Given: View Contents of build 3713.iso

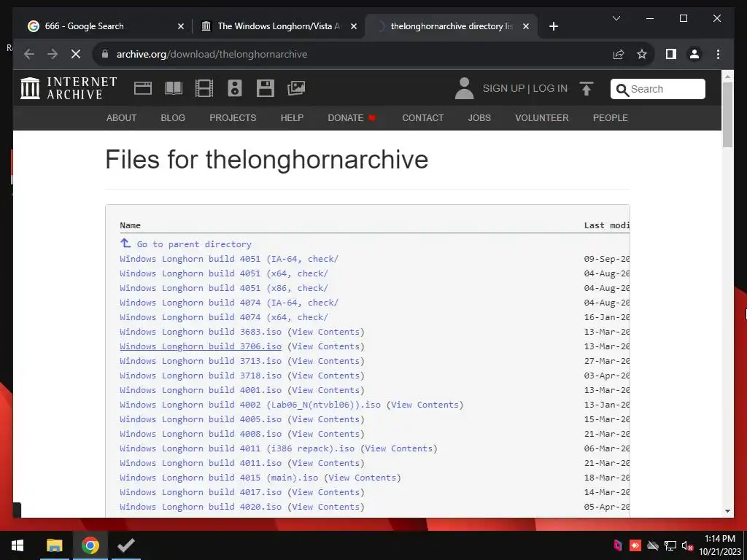Looking at the screenshot, I should pyautogui.click(x=326, y=361).
